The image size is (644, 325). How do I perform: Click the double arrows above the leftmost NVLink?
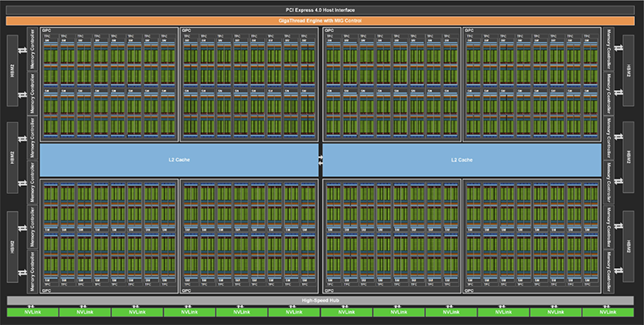pyautogui.click(x=30, y=306)
